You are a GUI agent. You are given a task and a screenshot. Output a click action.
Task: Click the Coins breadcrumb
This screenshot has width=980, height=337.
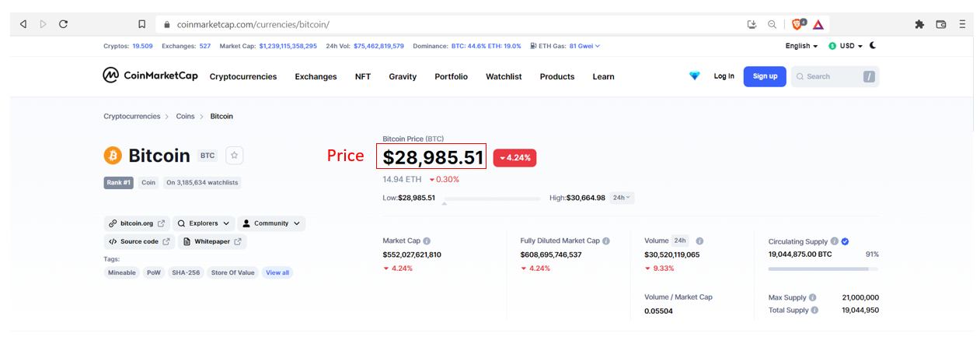click(x=185, y=116)
